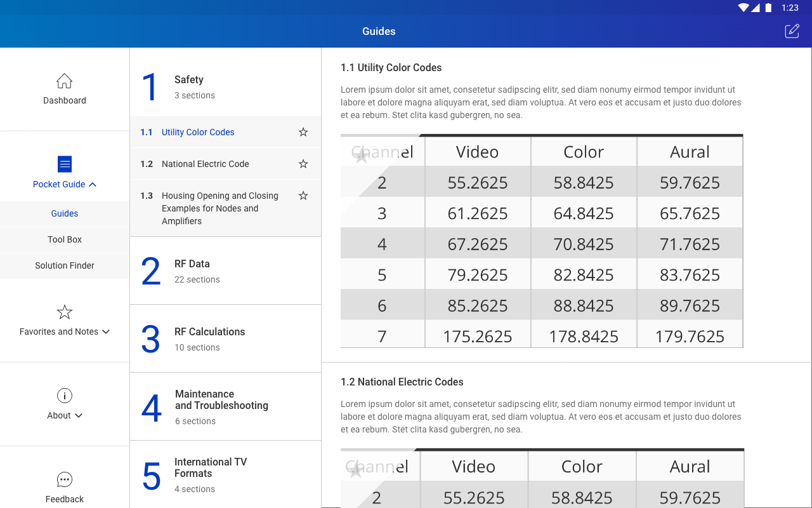Click the Feedback chat bubble icon

[x=64, y=479]
